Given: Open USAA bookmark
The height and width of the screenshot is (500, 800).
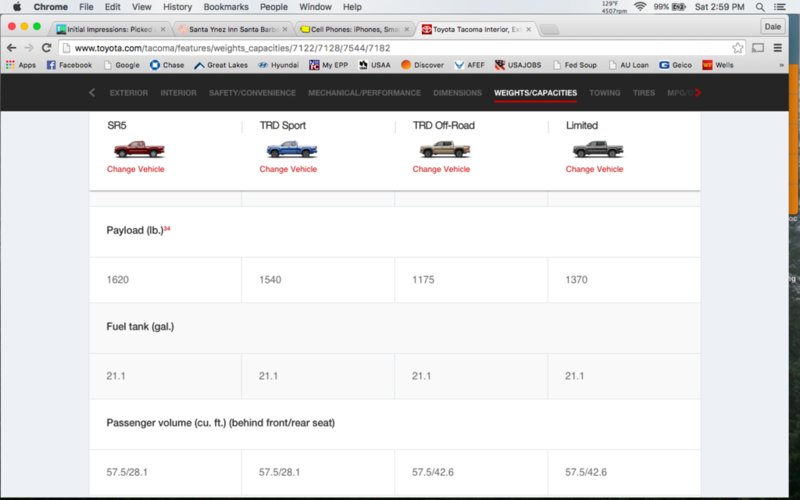Looking at the screenshot, I should 374,65.
